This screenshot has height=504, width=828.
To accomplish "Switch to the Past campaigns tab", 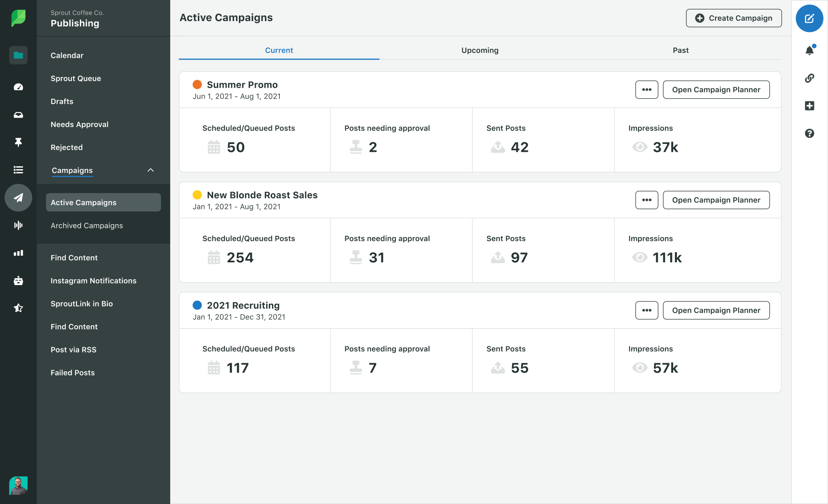I will 680,50.
